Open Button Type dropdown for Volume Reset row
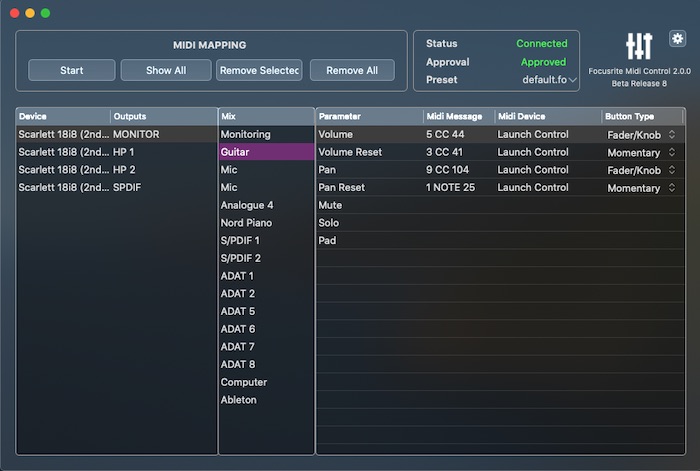The height and width of the screenshot is (471, 700). click(x=641, y=152)
